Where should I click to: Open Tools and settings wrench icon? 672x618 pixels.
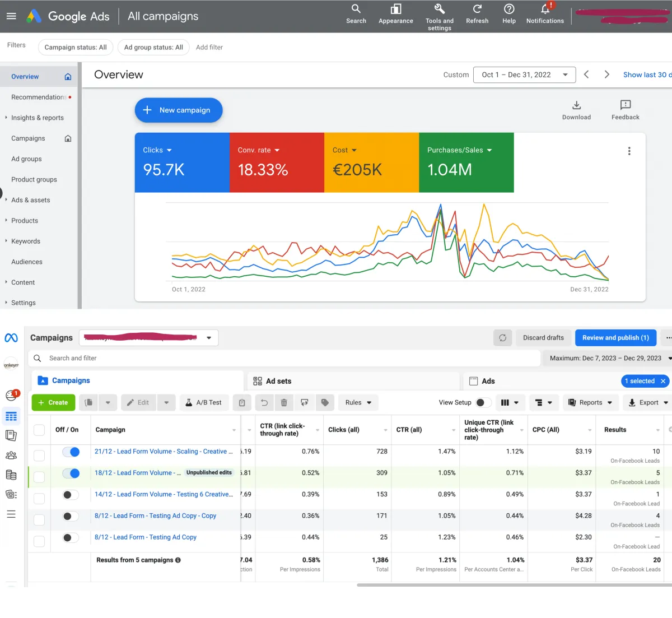point(440,9)
